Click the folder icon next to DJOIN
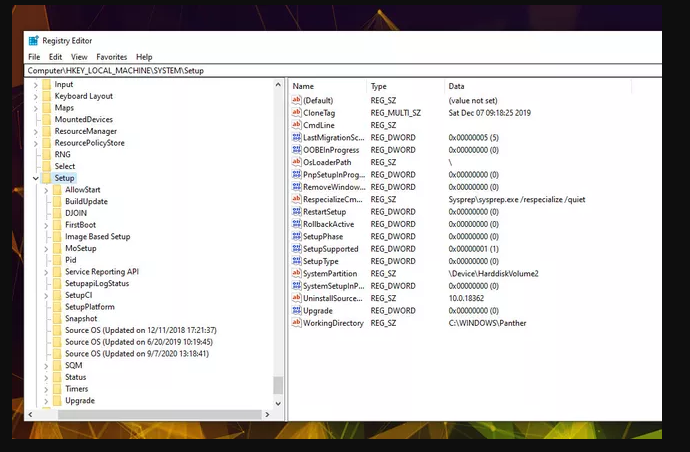The height and width of the screenshot is (452, 690). pos(57,213)
